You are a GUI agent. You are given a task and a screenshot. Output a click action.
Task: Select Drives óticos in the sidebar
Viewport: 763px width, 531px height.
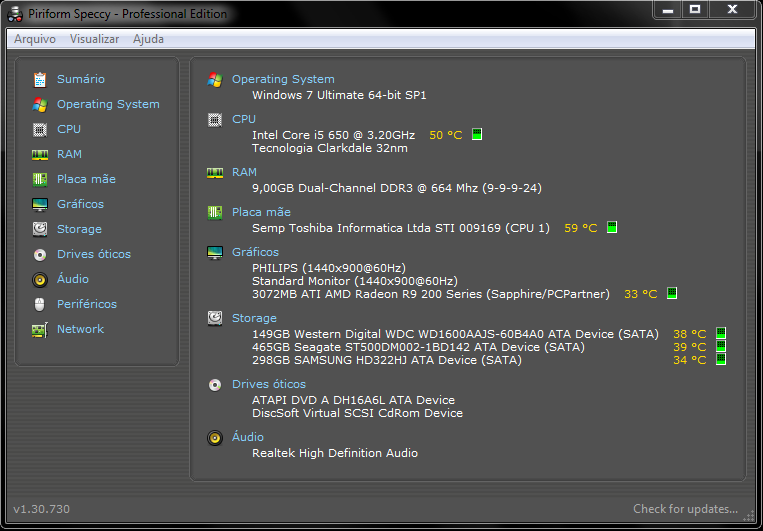(94, 254)
